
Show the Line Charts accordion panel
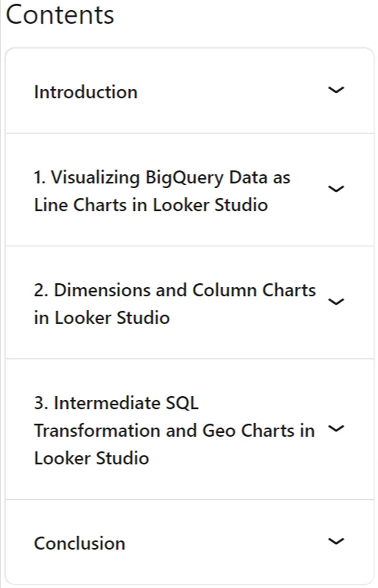[x=189, y=190]
